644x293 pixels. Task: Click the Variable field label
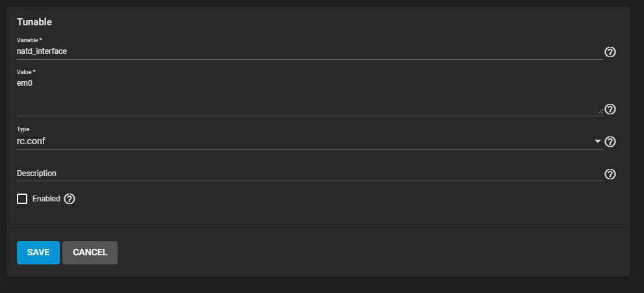pos(29,40)
